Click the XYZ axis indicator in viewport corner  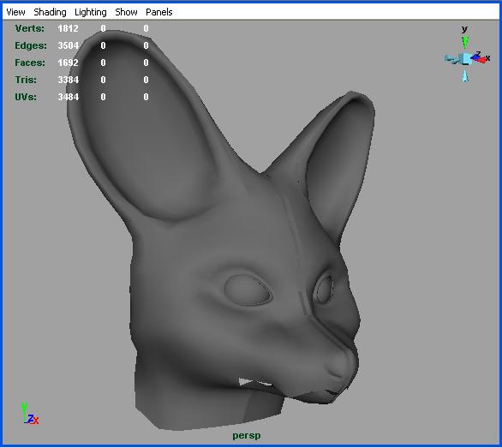pos(29,414)
